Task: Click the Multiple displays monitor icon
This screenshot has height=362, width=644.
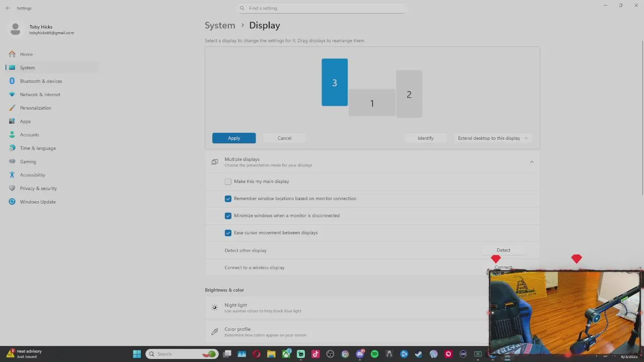Action: coord(215,162)
